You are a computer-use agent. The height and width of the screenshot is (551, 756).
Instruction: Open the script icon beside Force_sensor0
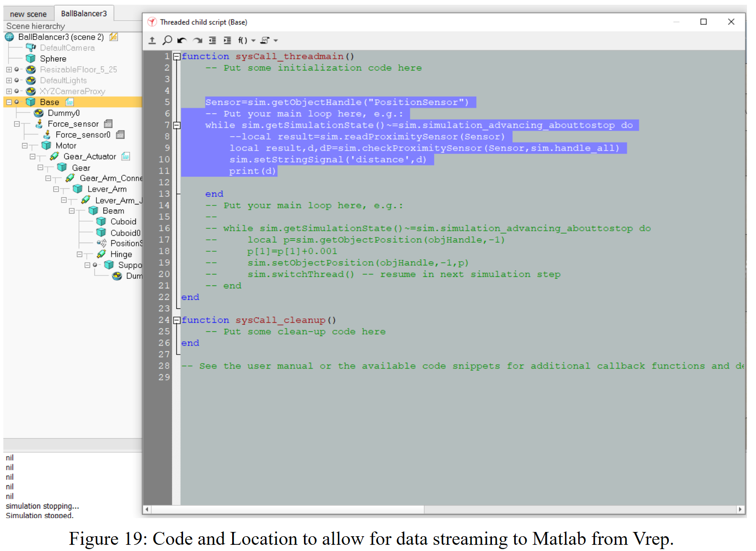click(x=120, y=135)
